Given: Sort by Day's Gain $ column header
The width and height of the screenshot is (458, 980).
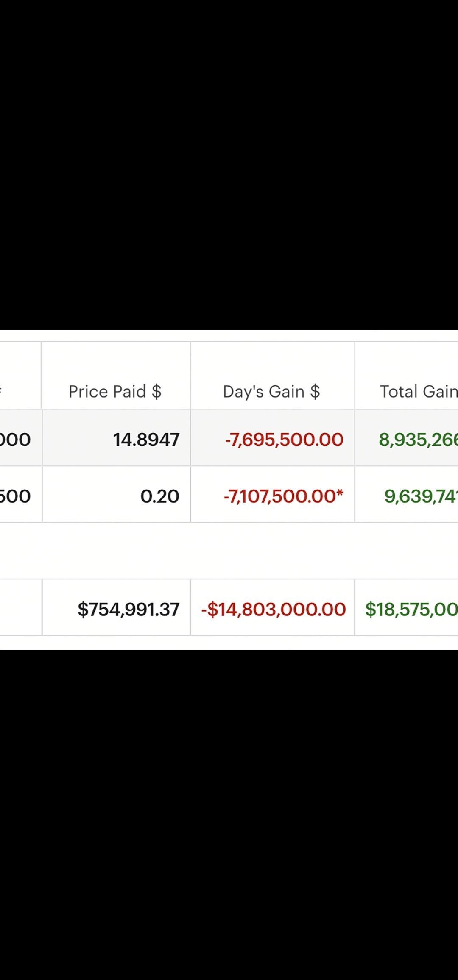Looking at the screenshot, I should coord(271,391).
